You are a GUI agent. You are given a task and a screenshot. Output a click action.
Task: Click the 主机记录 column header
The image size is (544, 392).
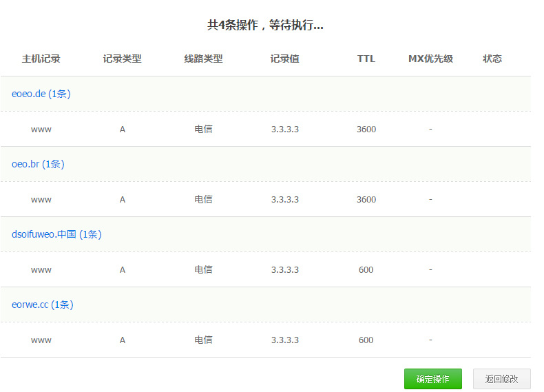coord(41,59)
